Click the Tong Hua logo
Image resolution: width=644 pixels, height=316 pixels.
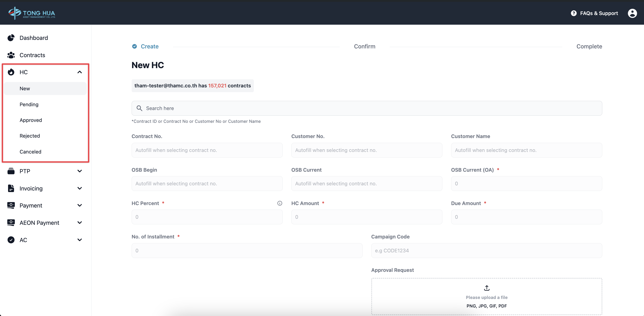32,13
